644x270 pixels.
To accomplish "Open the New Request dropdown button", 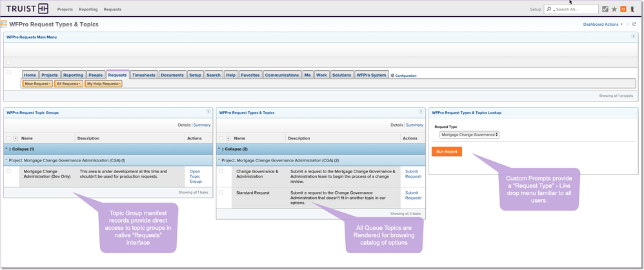I will tap(37, 83).
